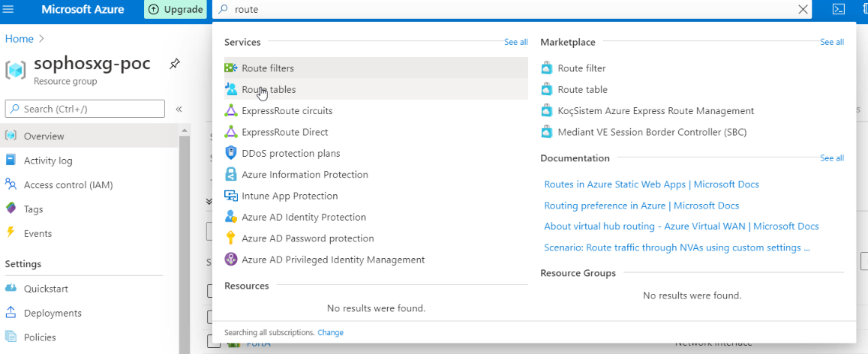Clear the search box with X

click(x=803, y=10)
